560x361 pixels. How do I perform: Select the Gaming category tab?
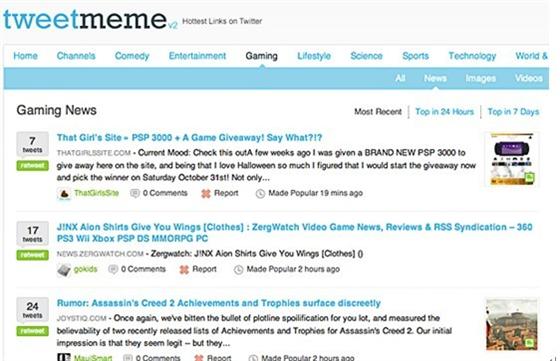tap(261, 56)
